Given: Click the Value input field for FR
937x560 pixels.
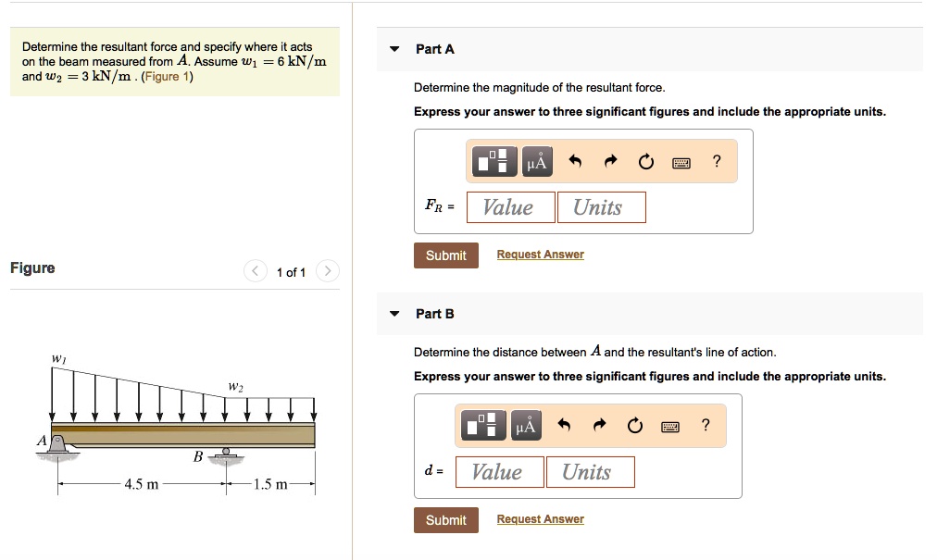Looking at the screenshot, I should pos(510,206).
